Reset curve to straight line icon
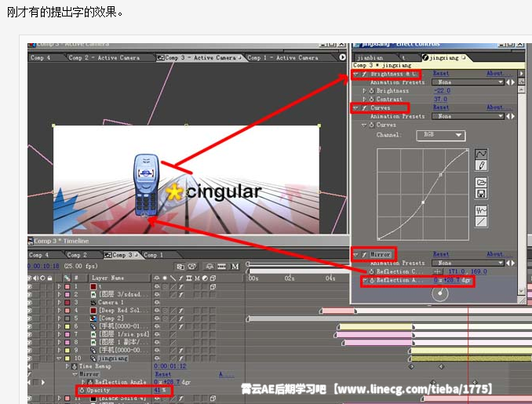Screen dimensions: 532x404 (481, 222)
